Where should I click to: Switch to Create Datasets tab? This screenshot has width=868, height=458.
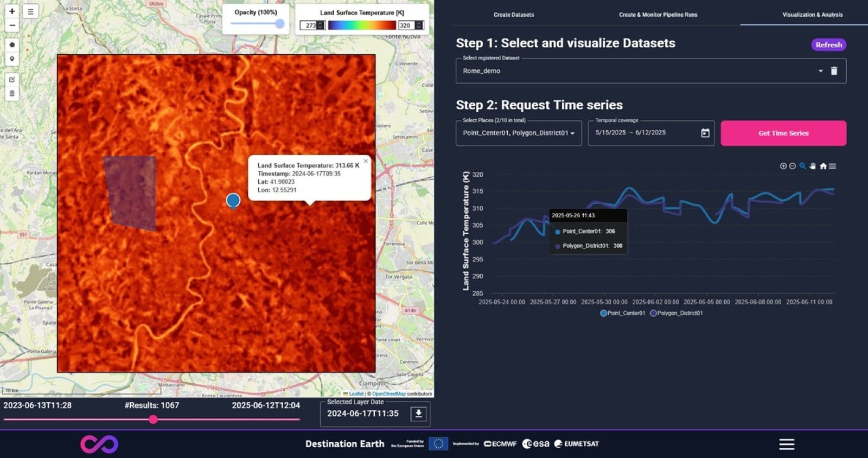514,15
